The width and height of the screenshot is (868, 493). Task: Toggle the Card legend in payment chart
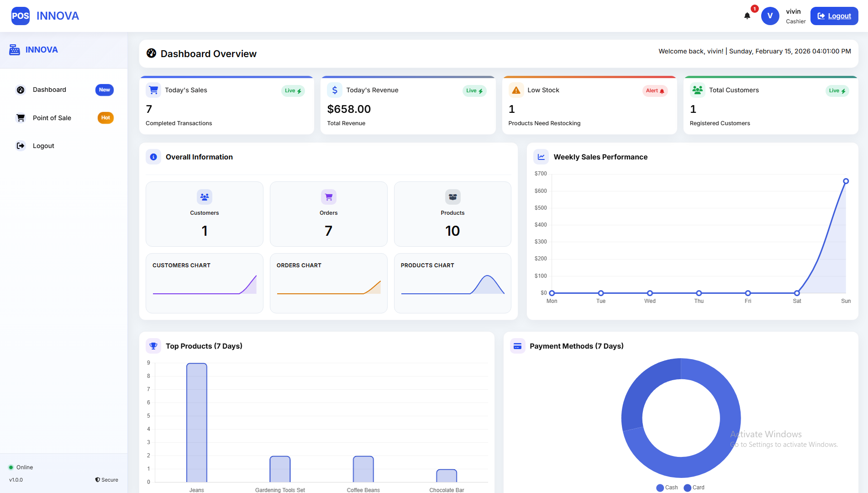point(694,488)
